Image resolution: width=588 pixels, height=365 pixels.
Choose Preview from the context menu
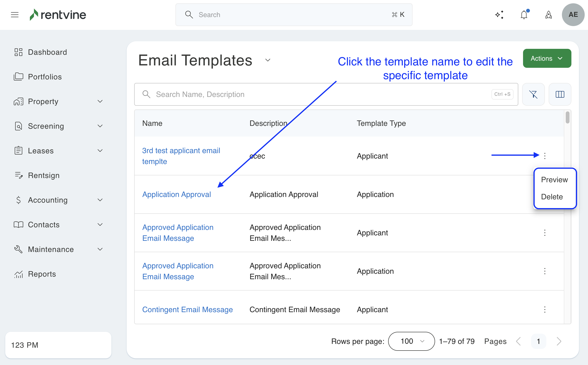[554, 180]
